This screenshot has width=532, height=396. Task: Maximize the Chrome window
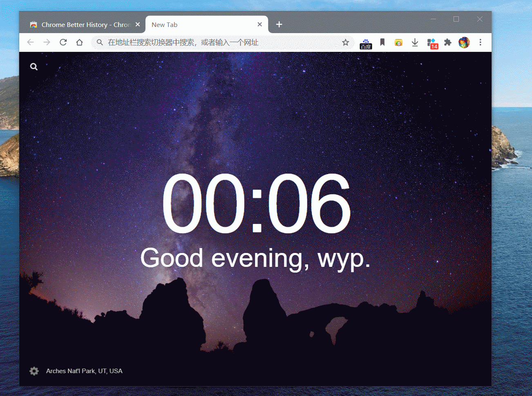456,19
